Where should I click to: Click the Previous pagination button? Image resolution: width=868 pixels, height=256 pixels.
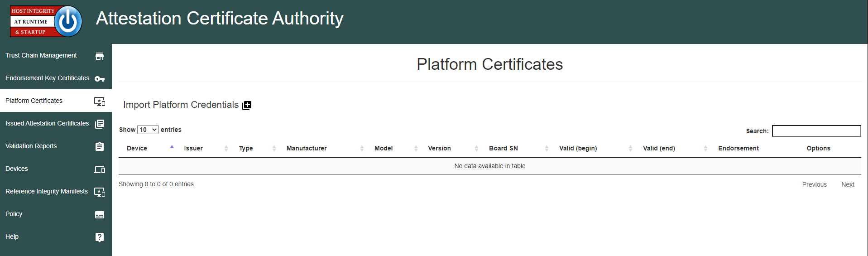[814, 184]
